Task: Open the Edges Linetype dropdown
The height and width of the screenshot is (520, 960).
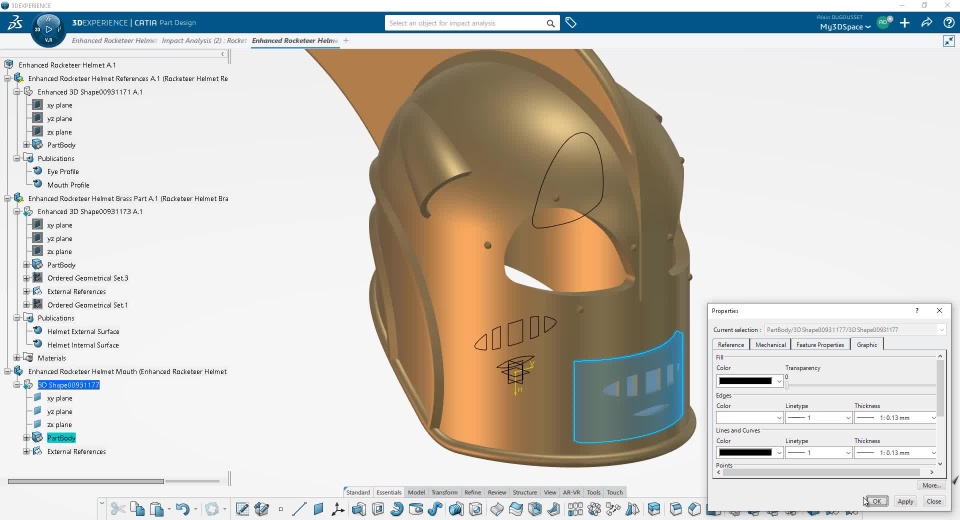Action: click(x=818, y=417)
